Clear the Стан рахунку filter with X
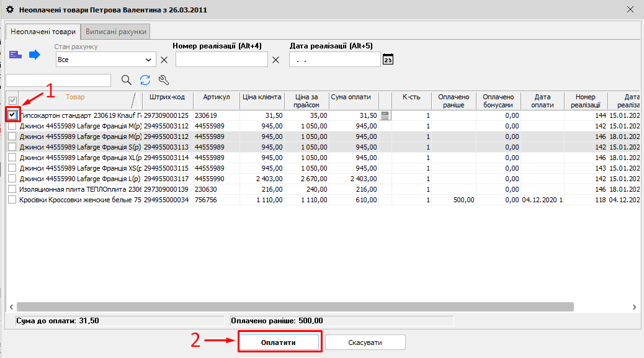 164,60
